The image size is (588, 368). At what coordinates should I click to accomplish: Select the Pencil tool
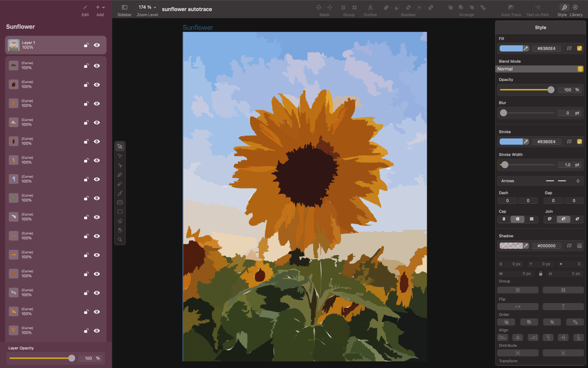click(x=120, y=184)
